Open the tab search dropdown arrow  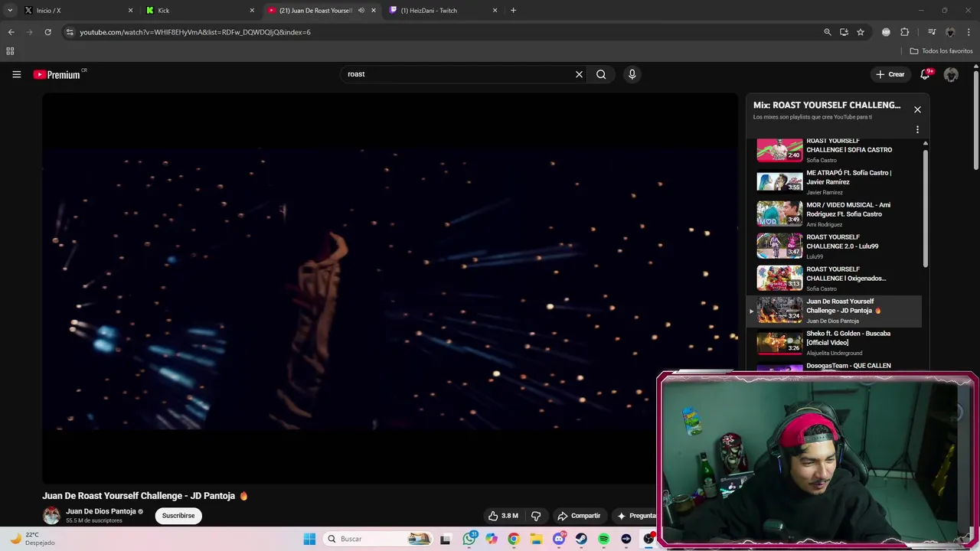pos(10,11)
